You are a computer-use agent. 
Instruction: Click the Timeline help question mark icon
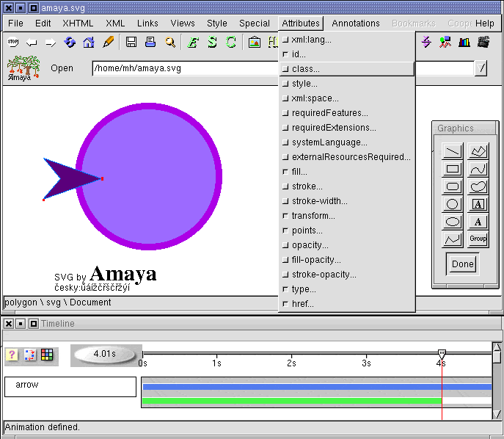pyautogui.click(x=12, y=355)
